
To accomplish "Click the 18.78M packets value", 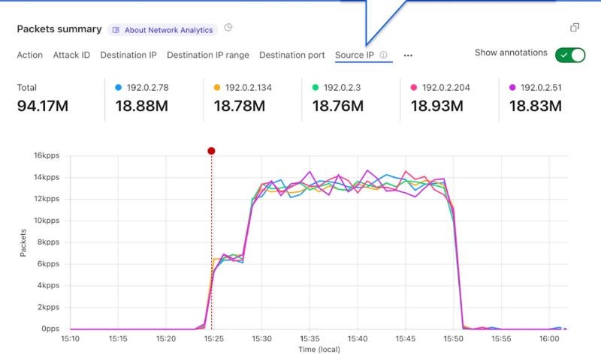I will (240, 106).
